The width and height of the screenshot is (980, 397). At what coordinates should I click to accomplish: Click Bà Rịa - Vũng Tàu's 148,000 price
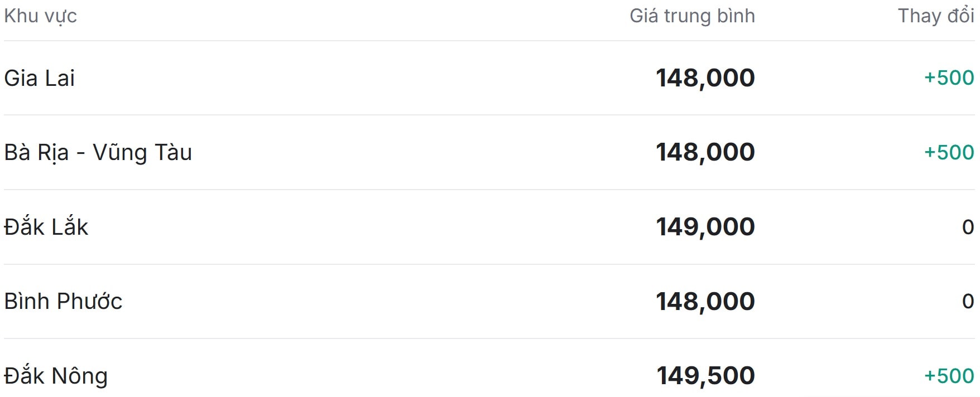click(705, 152)
